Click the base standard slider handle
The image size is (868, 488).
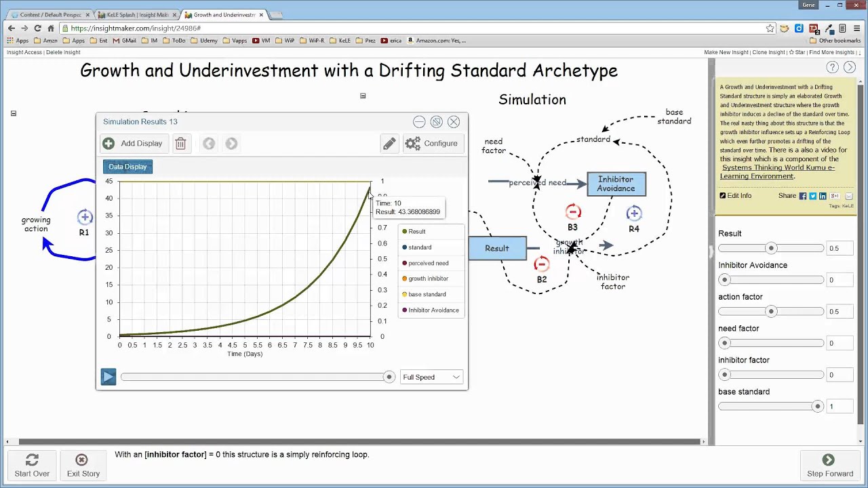point(817,407)
